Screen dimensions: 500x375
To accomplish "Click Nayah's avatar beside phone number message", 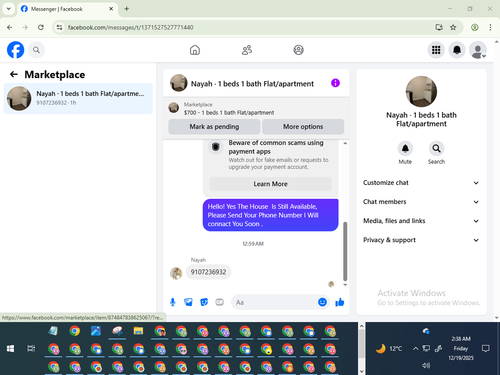I will [x=176, y=273].
